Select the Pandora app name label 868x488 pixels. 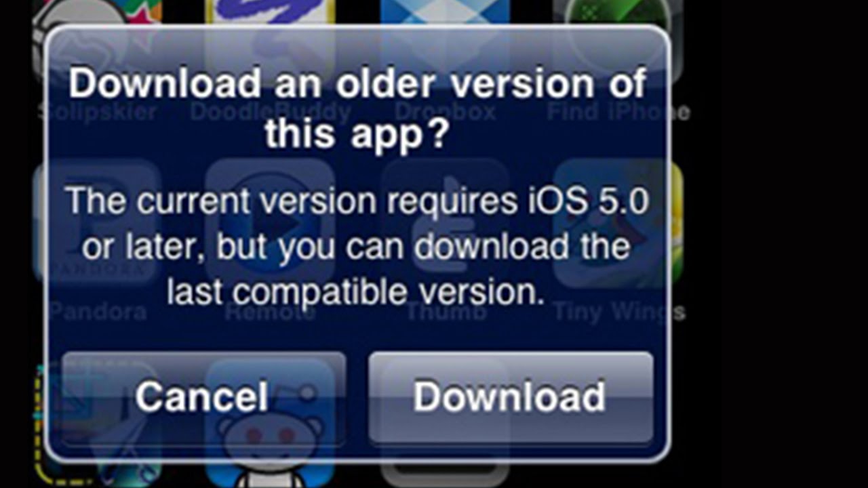click(x=98, y=312)
